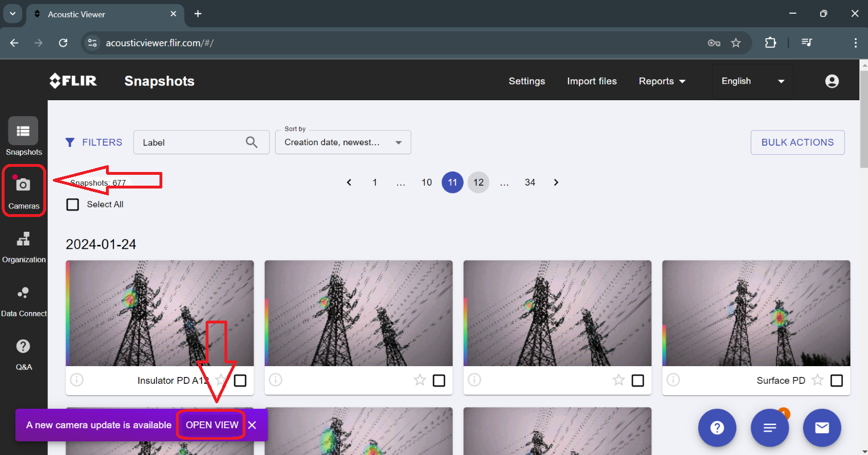Tick the Insulator PD A12 checkbox
Viewport: 868px width, 455px height.
click(x=240, y=380)
